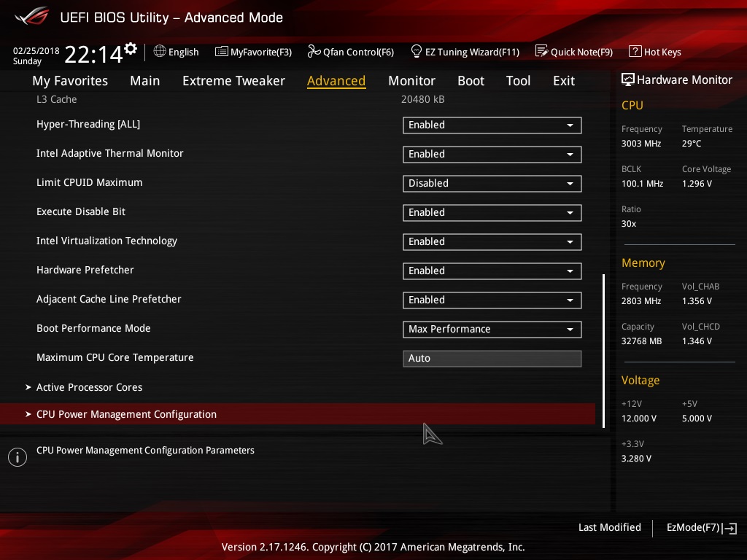
Task: Click the L3 Cache label
Action: coord(57,99)
